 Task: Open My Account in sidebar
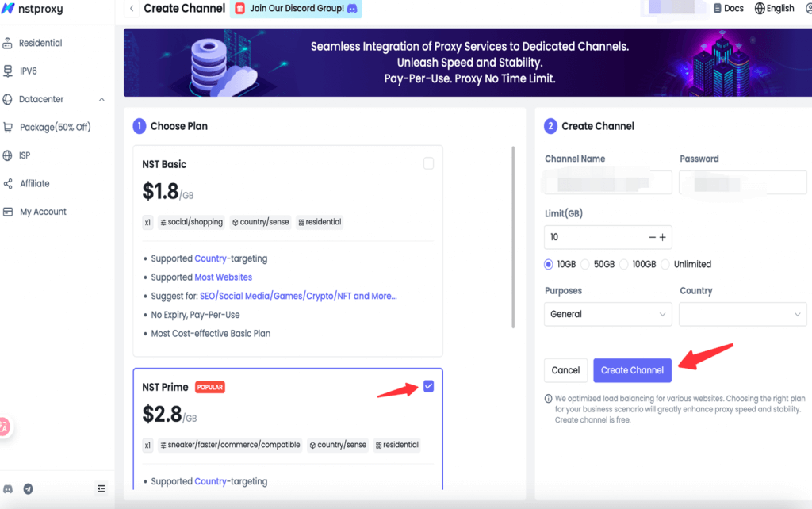click(43, 212)
